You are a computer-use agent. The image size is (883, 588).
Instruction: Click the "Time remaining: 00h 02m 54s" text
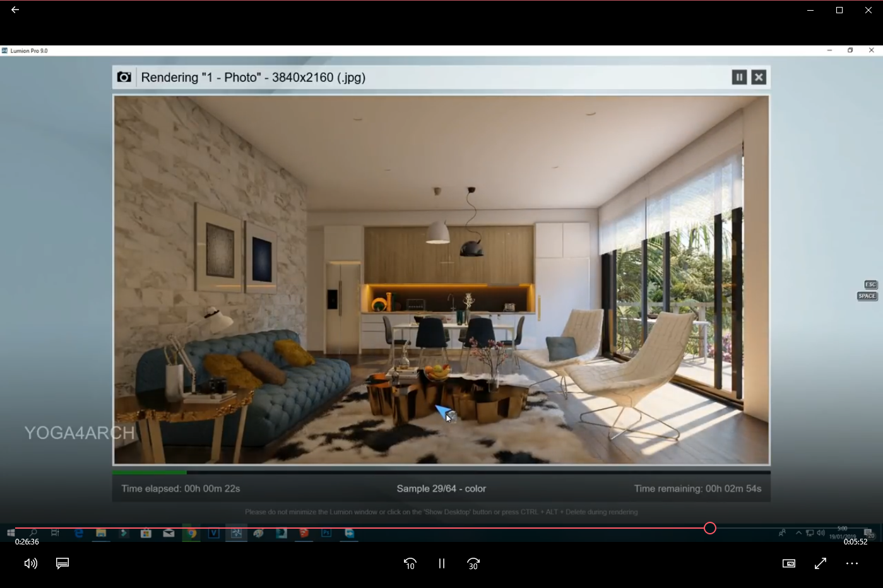pyautogui.click(x=697, y=488)
